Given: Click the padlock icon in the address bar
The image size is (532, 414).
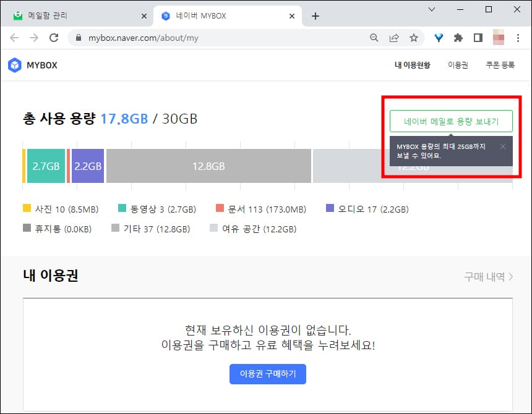Looking at the screenshot, I should click(79, 38).
